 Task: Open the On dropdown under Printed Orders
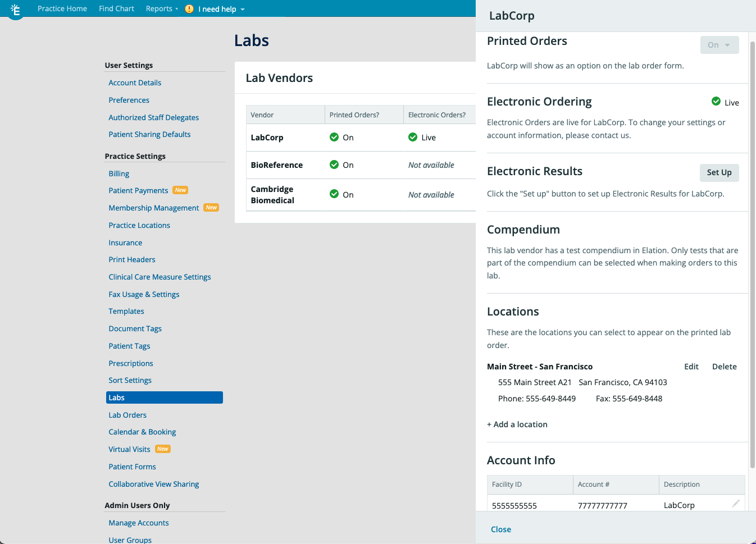(x=719, y=45)
